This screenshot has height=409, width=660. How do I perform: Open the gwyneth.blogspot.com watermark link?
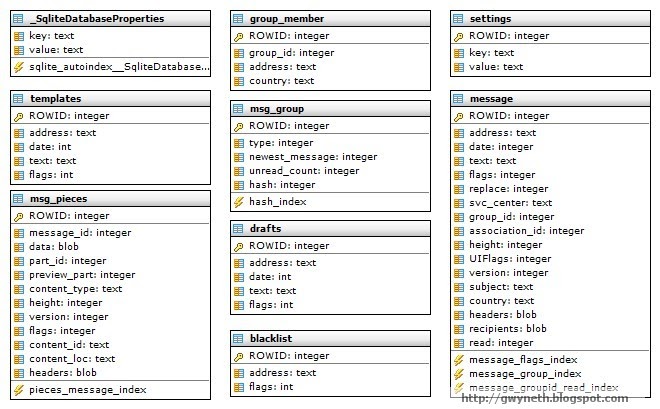point(545,398)
